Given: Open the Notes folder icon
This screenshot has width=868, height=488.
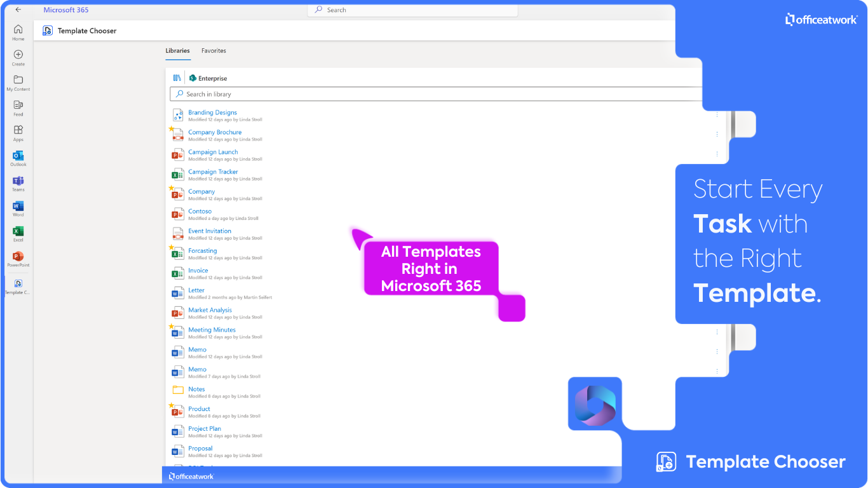Looking at the screenshot, I should tap(178, 390).
